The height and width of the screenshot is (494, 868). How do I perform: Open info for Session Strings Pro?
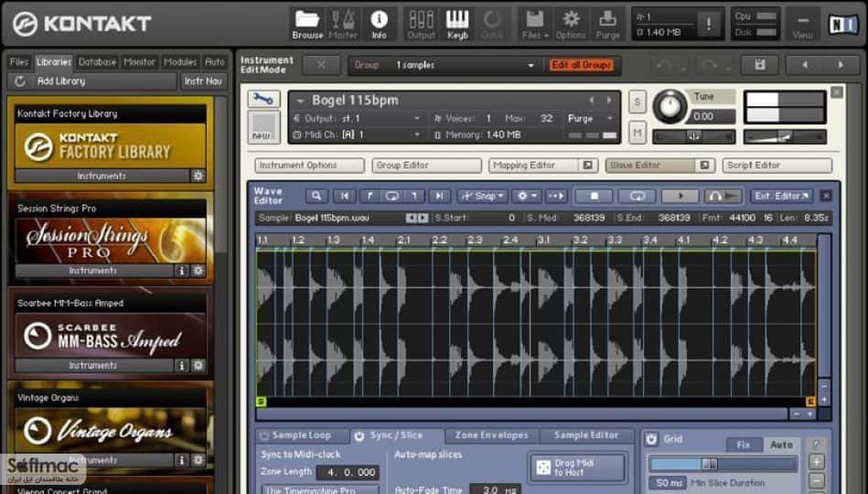tap(181, 271)
